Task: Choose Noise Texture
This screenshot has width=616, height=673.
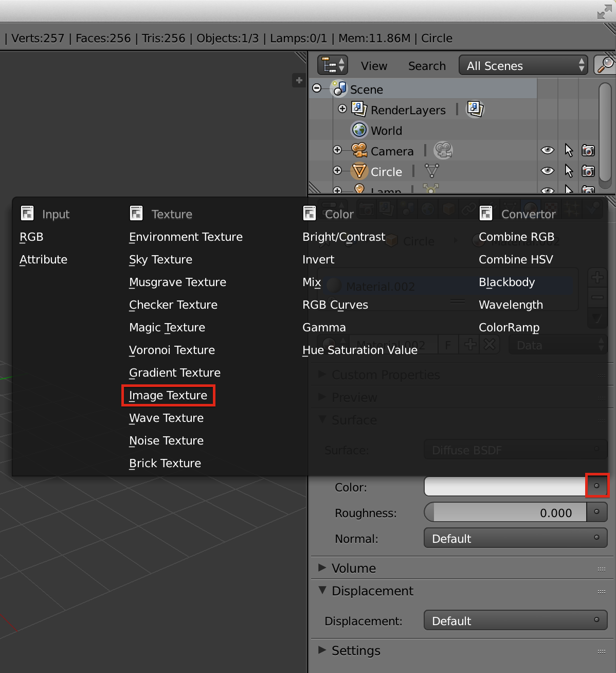Action: [x=166, y=440]
